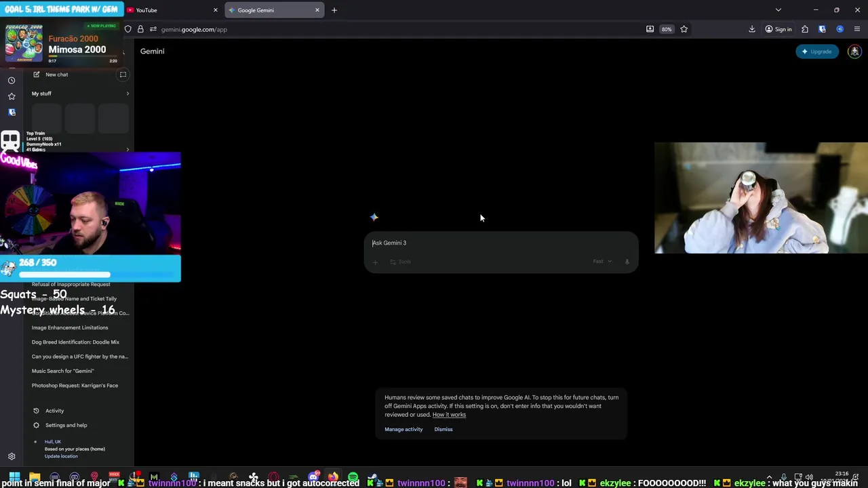The height and width of the screenshot is (488, 868).
Task: Open the browser hamburger menu
Action: (857, 29)
